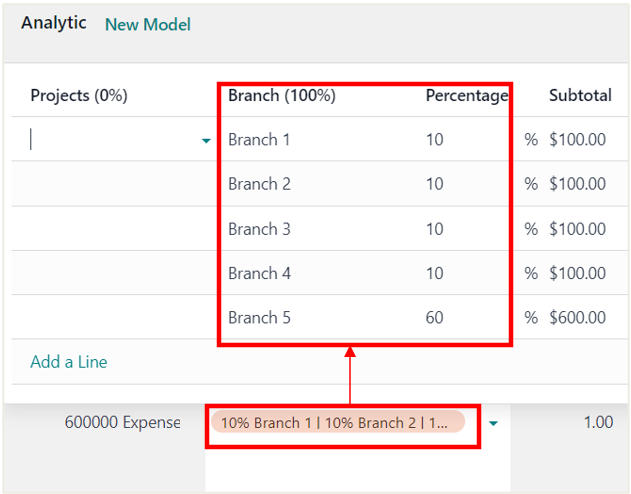This screenshot has height=494, width=631.
Task: Click Add a Line
Action: click(x=69, y=362)
